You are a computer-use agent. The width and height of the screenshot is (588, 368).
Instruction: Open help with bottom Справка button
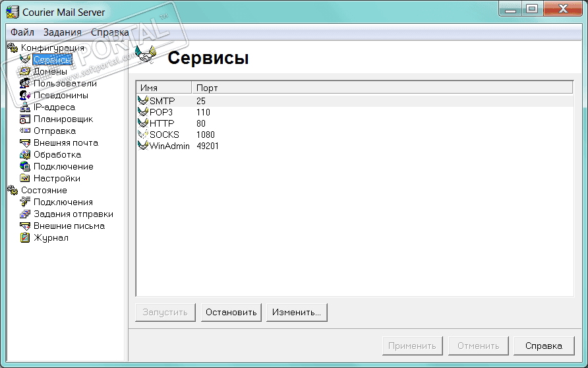(544, 346)
